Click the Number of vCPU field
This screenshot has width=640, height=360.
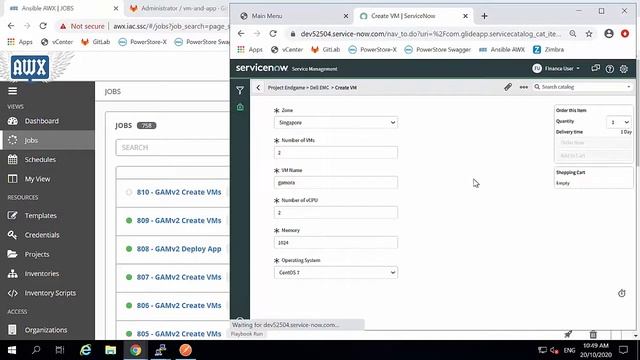tap(336, 213)
